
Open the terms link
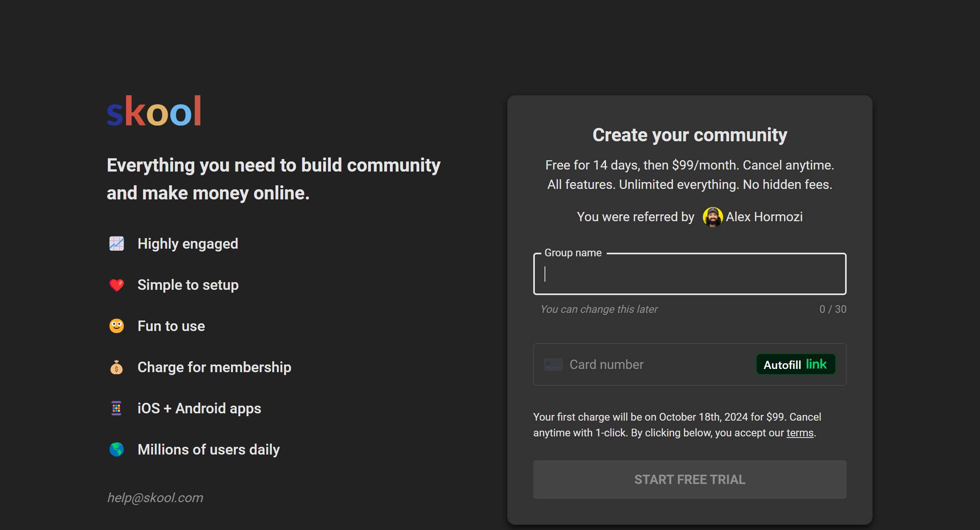[x=800, y=433]
